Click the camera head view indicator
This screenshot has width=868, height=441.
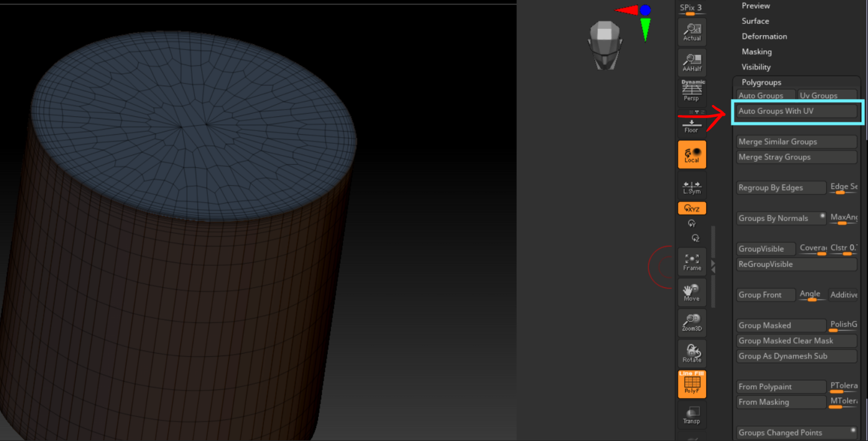click(605, 44)
